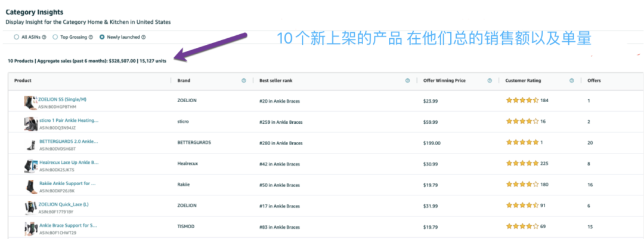Click TISMOD Ankle Brace thumbnail image
The width and height of the screenshot is (644, 239).
click(x=31, y=229)
